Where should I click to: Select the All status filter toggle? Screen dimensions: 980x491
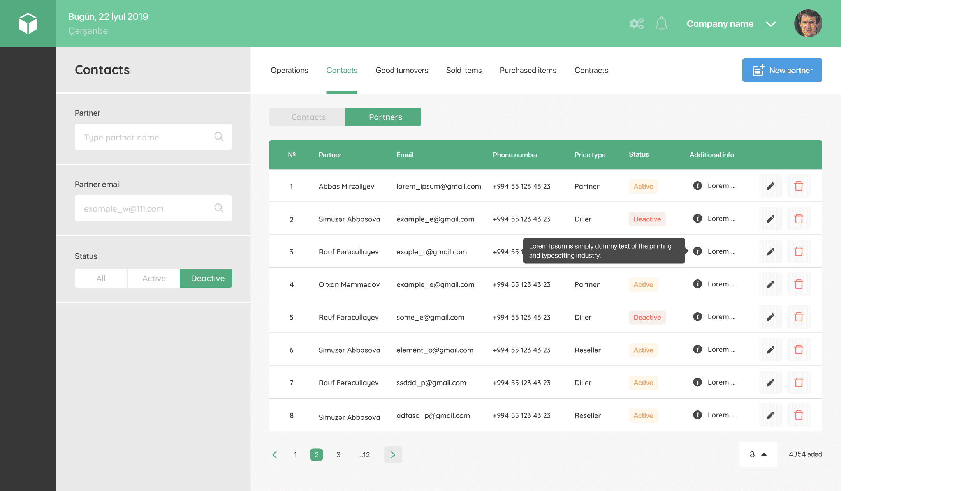coord(100,278)
